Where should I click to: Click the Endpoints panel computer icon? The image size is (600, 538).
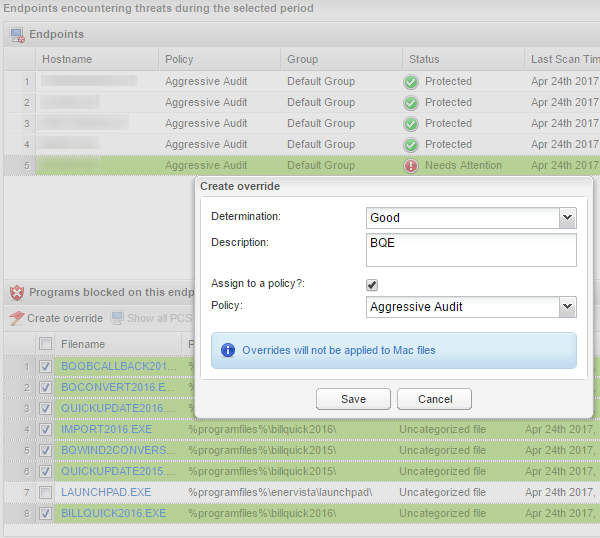tap(17, 35)
